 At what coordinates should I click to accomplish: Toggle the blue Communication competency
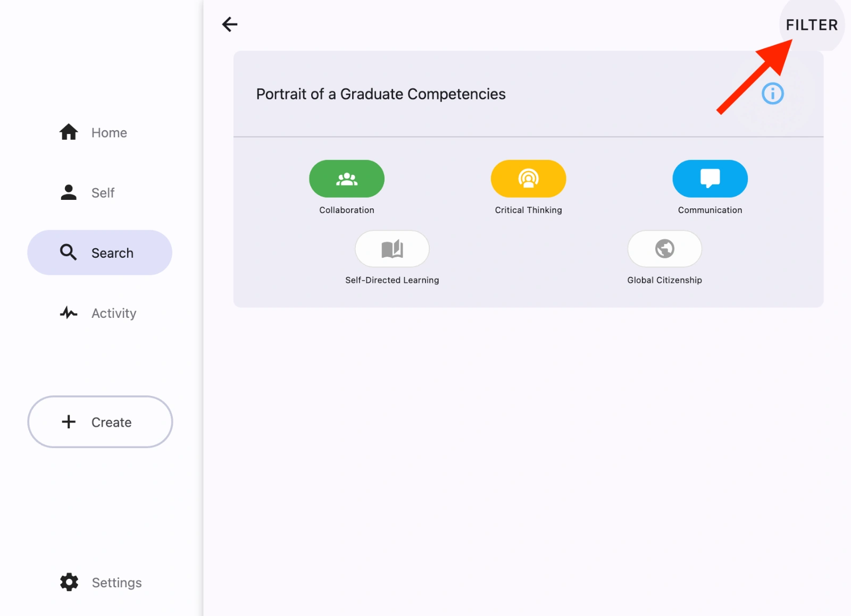coord(710,179)
